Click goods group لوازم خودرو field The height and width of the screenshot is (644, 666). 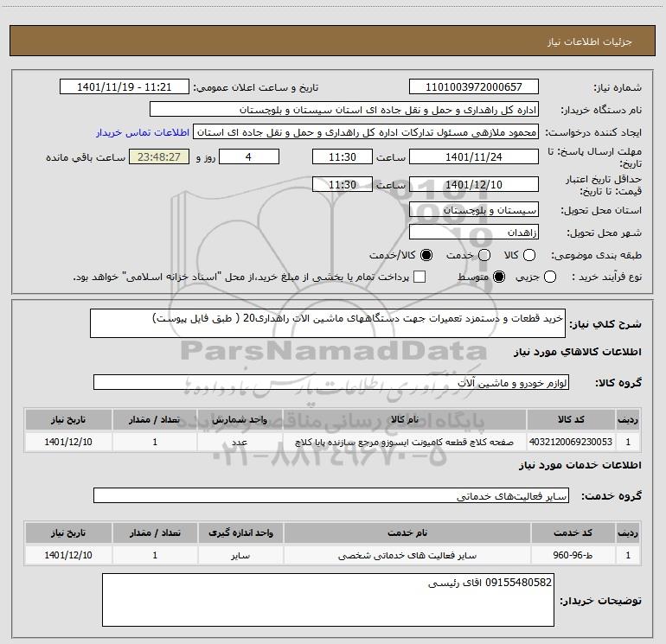331,382
